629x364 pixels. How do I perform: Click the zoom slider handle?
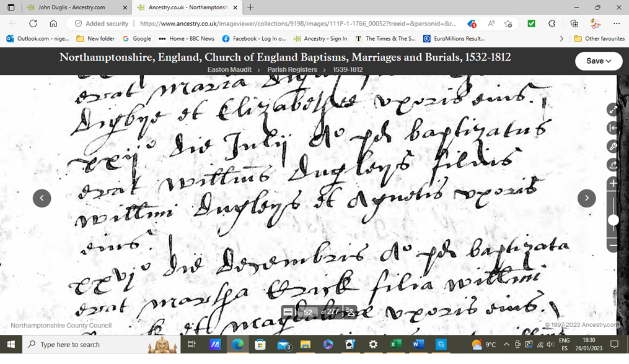(x=613, y=220)
